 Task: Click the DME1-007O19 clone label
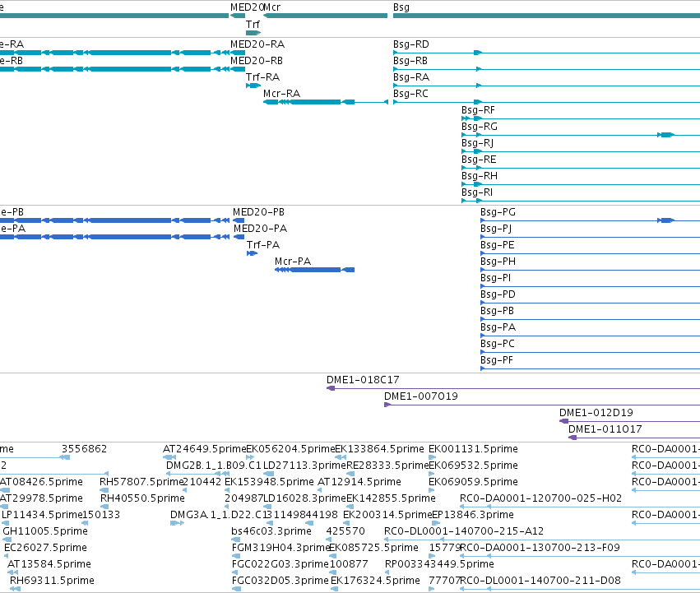coord(421,396)
